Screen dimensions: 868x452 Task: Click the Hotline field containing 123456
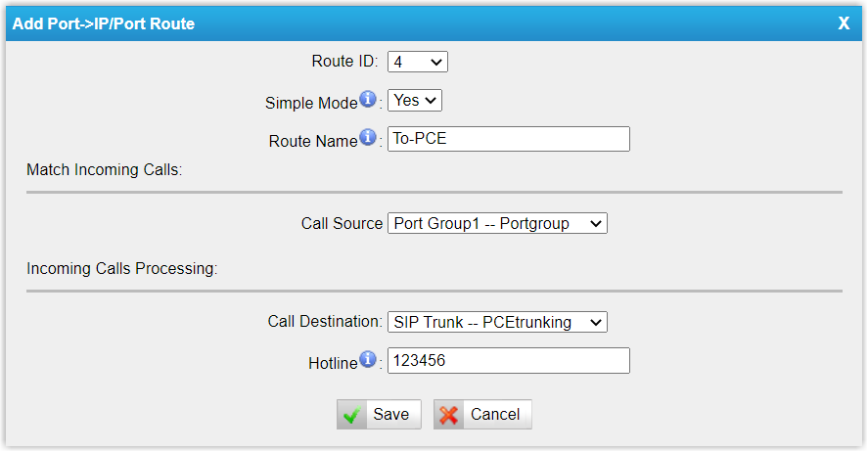tap(509, 361)
